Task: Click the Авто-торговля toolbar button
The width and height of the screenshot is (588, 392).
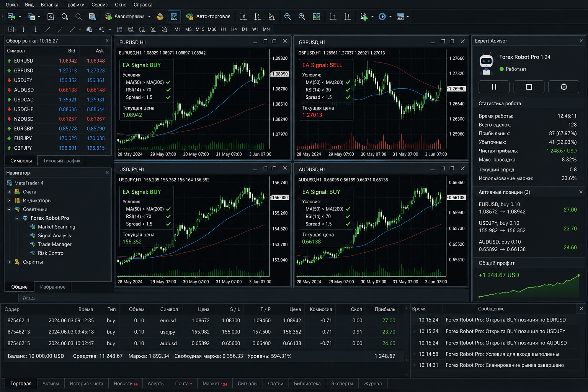Action: point(208,16)
